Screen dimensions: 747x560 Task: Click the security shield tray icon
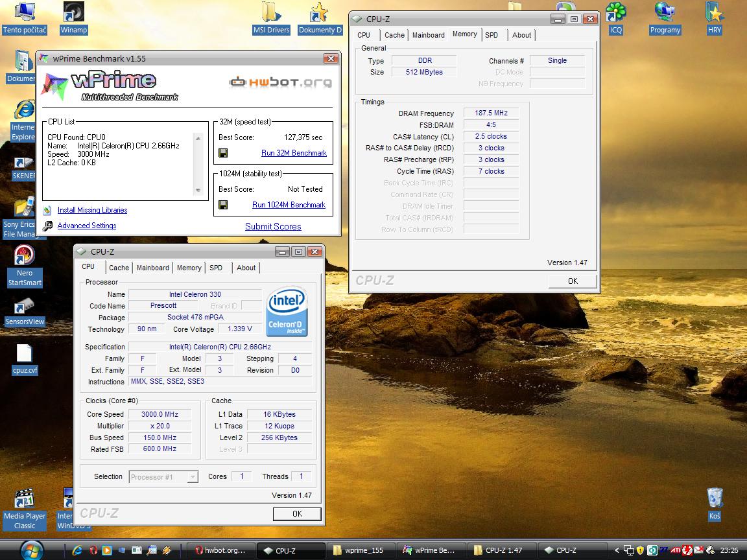point(640,550)
